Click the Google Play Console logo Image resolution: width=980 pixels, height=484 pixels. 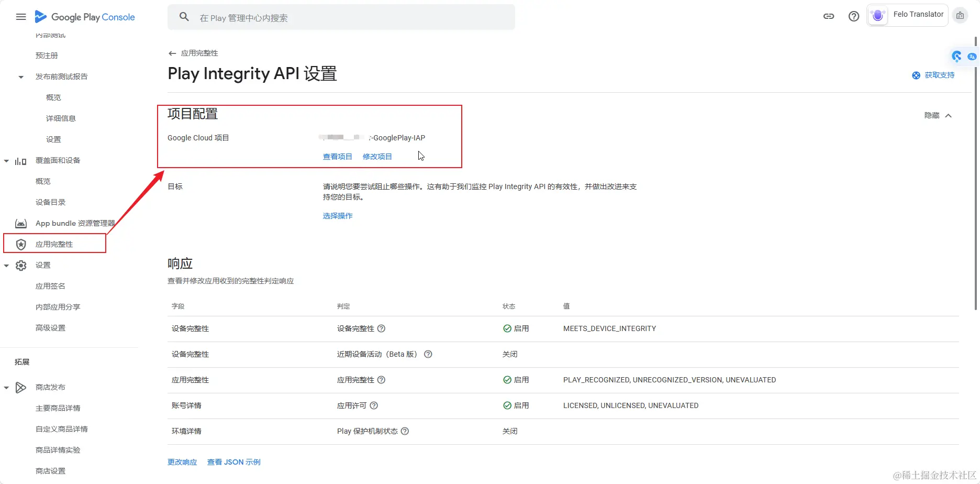[85, 17]
